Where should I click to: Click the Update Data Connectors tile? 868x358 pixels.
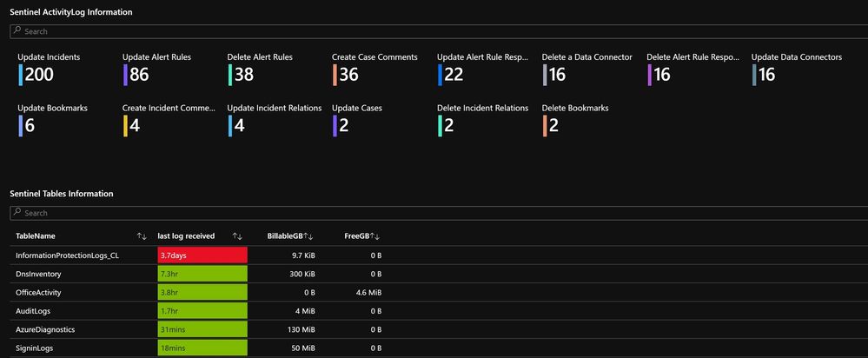tap(797, 69)
